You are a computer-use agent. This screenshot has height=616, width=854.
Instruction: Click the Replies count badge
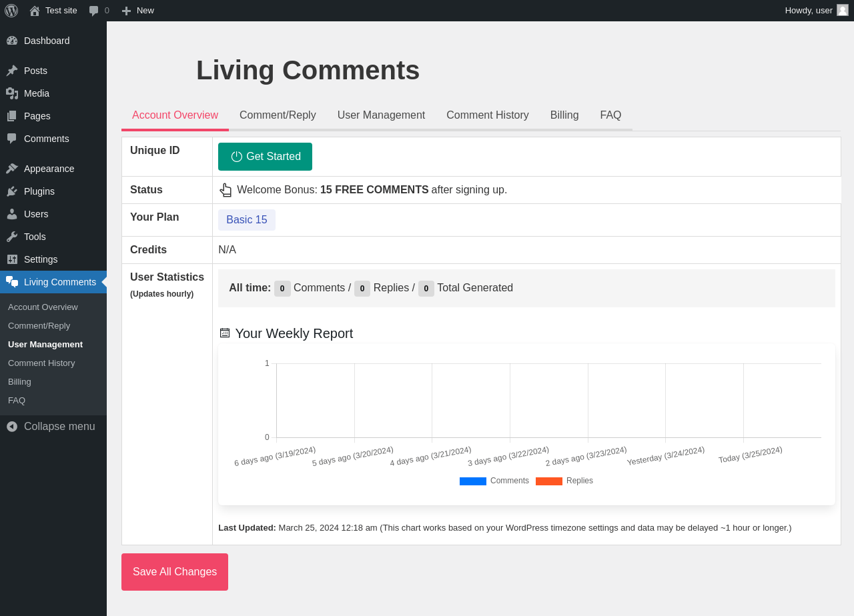[x=362, y=289]
